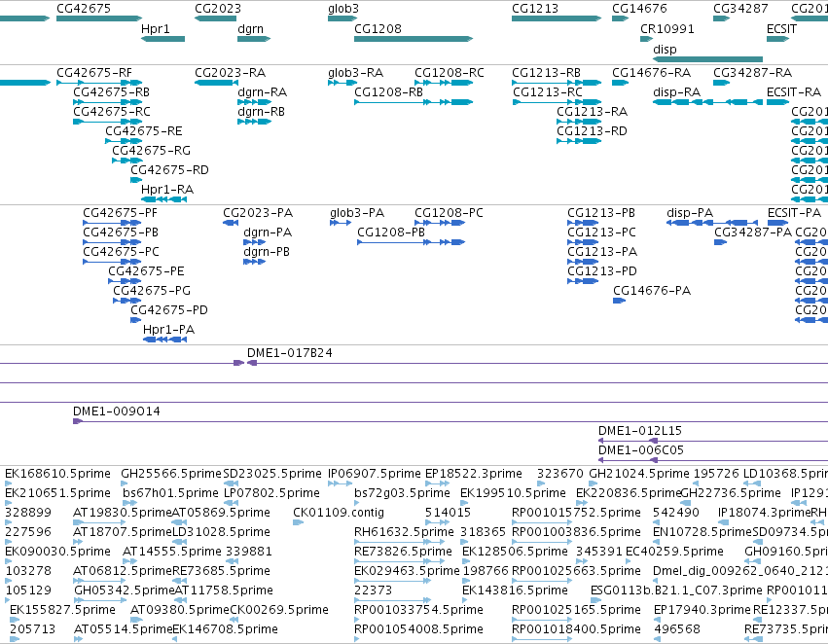This screenshot has height=644, width=828.
Task: Open transcript CG42675-RB
Action: 112,92
